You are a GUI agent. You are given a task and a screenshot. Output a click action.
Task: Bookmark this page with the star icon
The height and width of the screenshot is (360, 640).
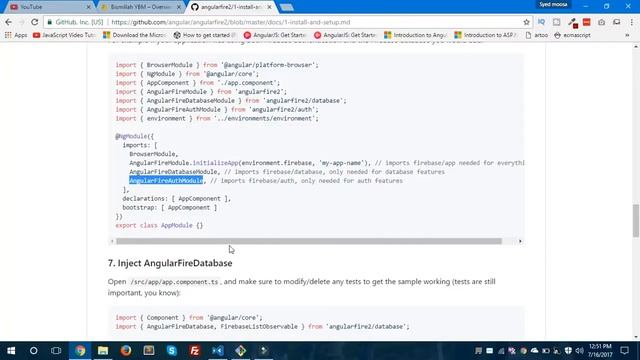coord(527,22)
